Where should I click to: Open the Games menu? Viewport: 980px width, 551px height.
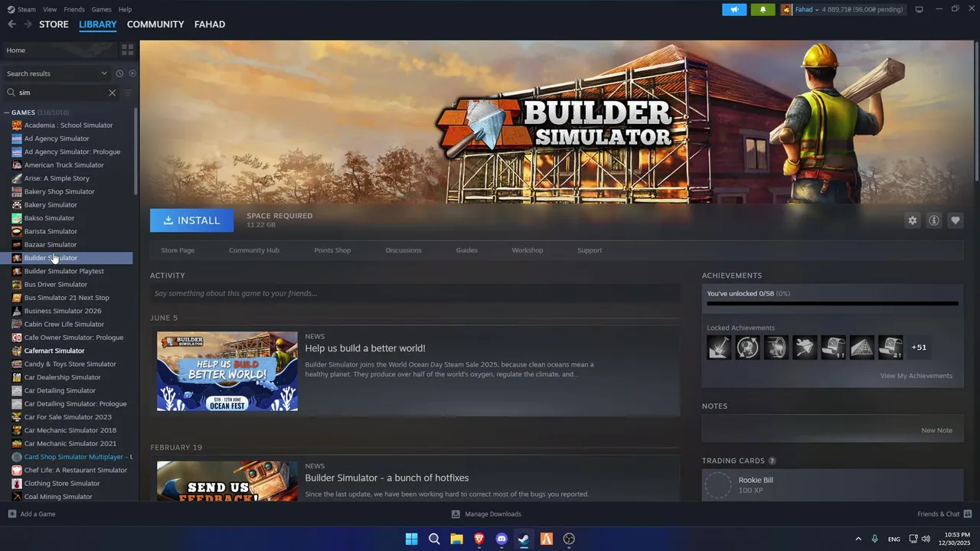(101, 9)
